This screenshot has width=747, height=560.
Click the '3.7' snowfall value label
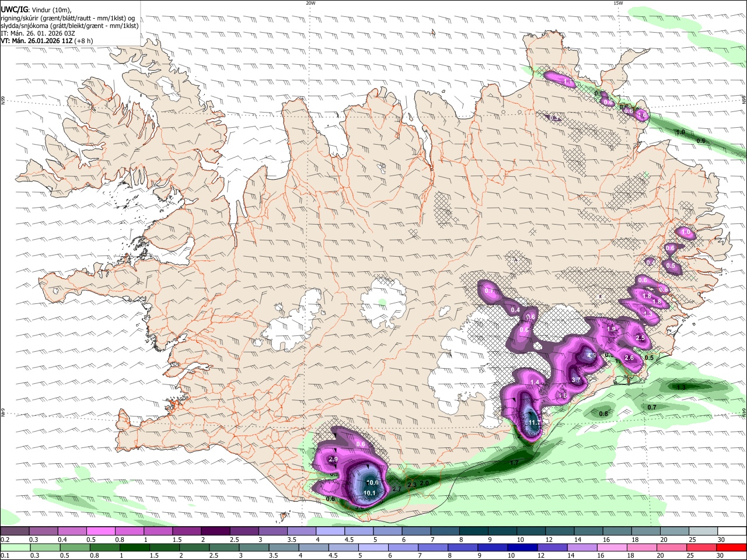[x=575, y=380]
